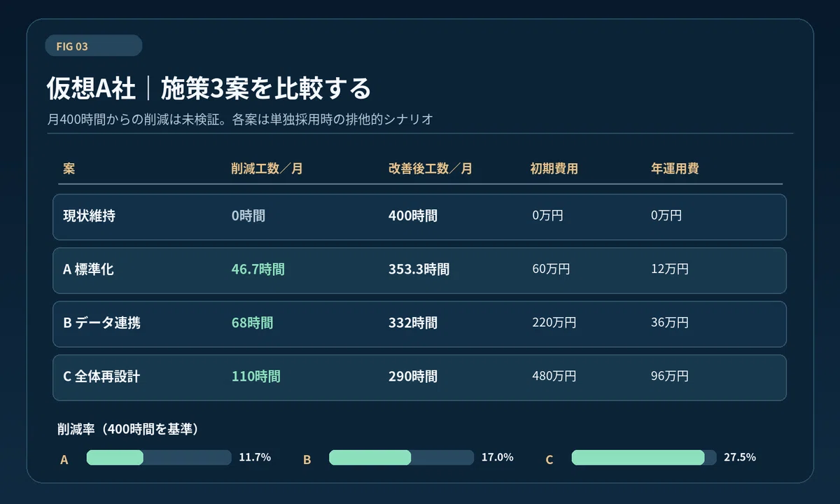
Task: Click the 36万円 annual cost cell
Action: (670, 323)
